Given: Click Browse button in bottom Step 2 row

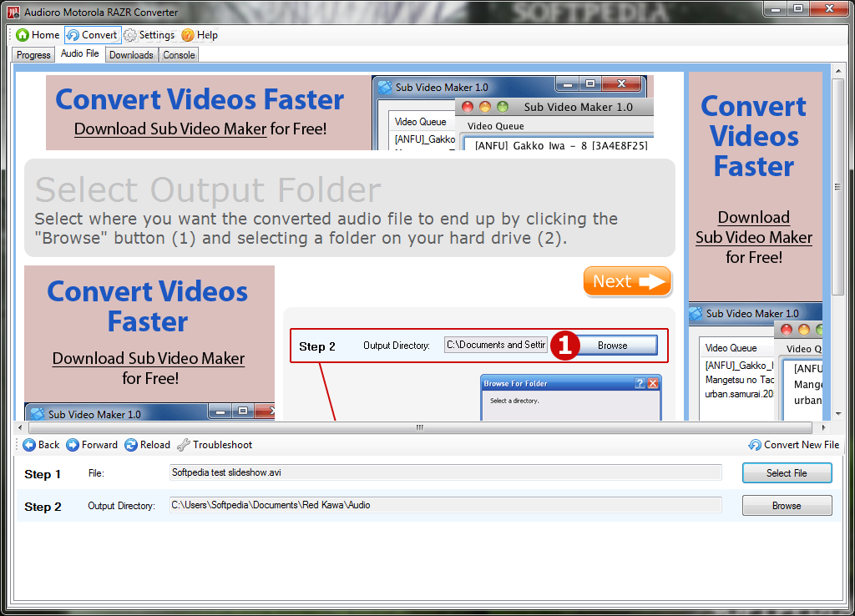Looking at the screenshot, I should pos(787,506).
